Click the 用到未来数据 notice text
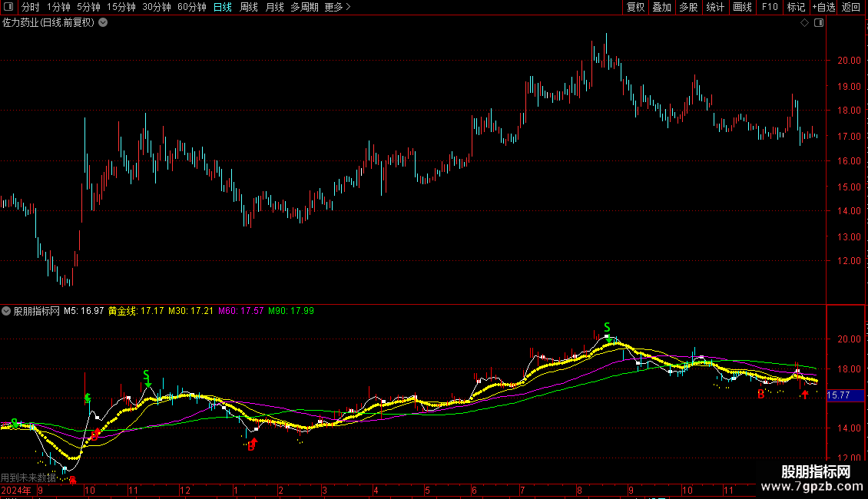The image size is (868, 499). click(28, 478)
